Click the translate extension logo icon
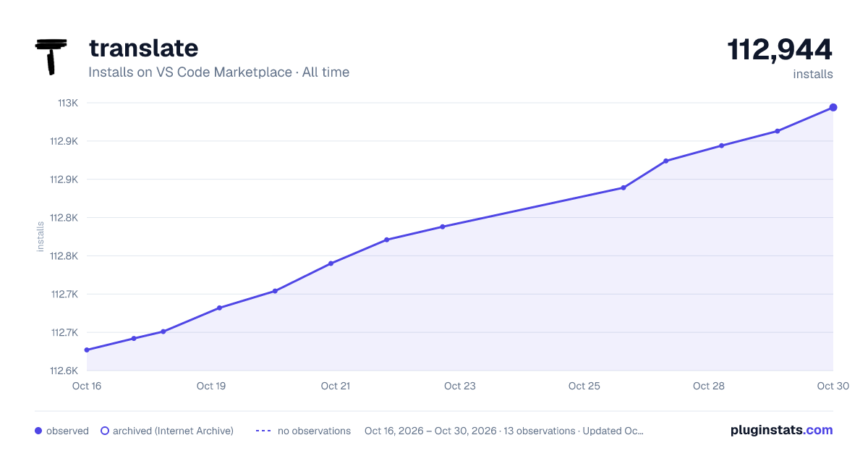 tap(51, 56)
